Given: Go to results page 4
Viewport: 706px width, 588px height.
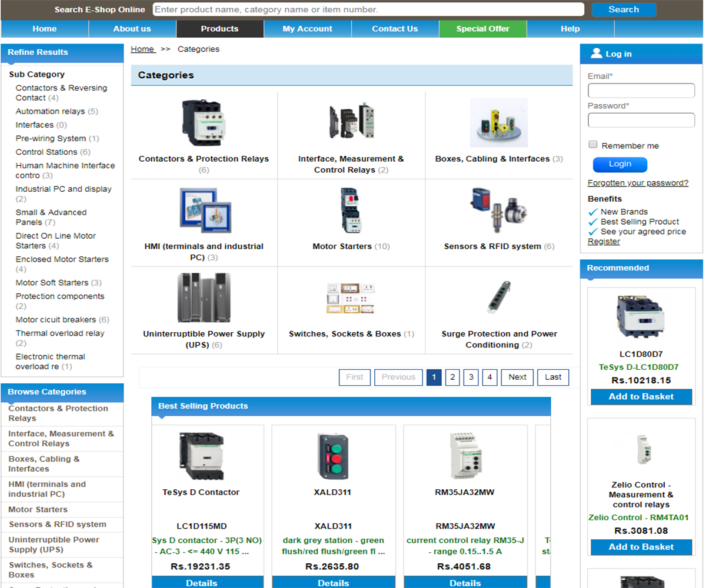Looking at the screenshot, I should [489, 377].
